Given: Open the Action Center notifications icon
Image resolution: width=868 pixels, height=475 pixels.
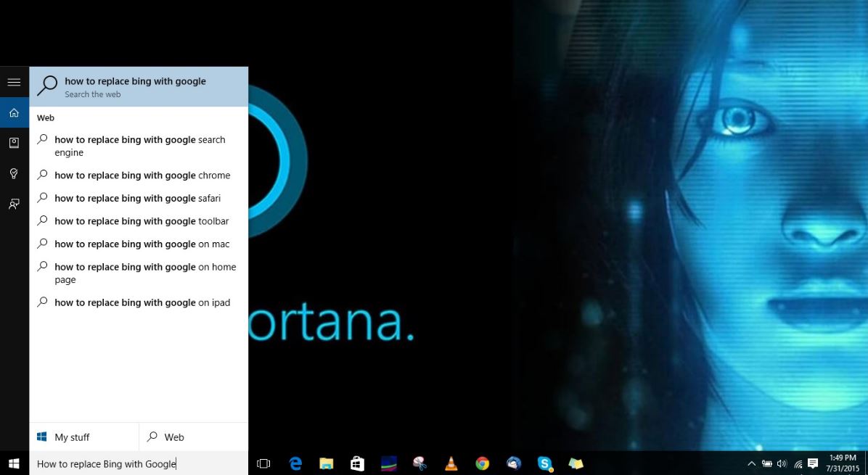Looking at the screenshot, I should point(813,463).
